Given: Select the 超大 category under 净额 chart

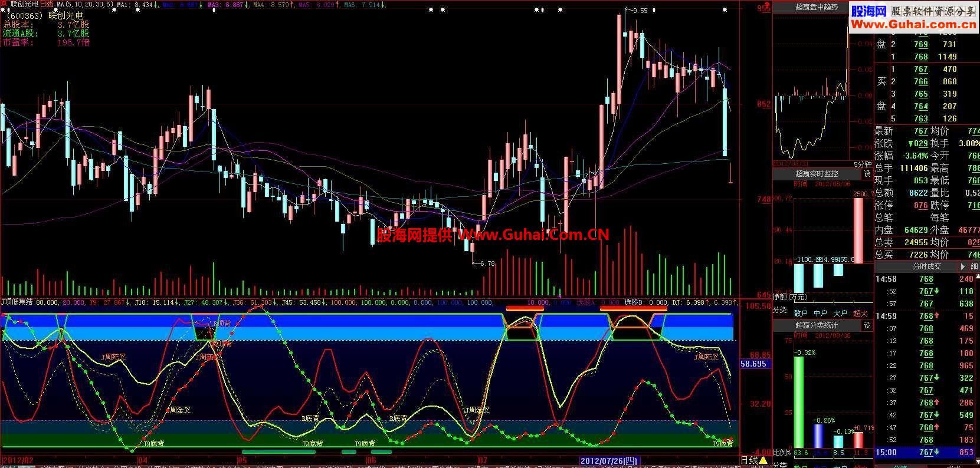Looking at the screenshot, I should [x=860, y=313].
